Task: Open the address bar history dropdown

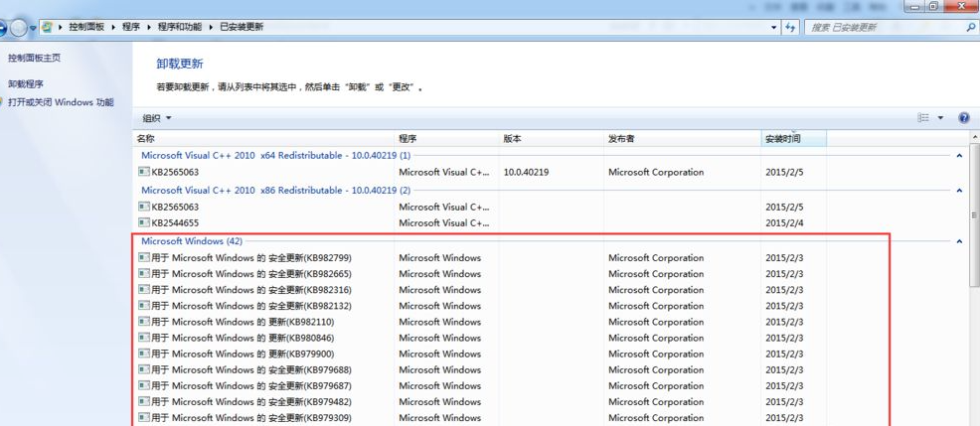Action: point(773,28)
